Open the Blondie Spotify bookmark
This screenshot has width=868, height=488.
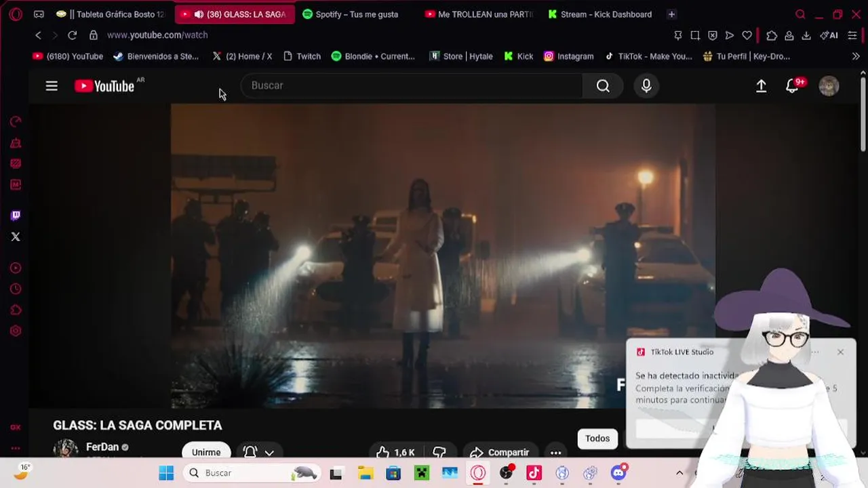373,56
